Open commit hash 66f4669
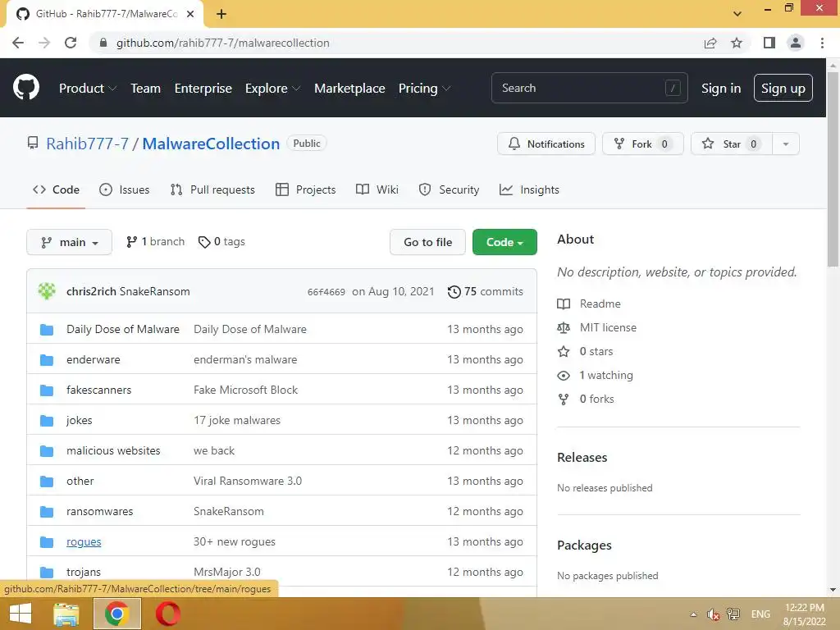This screenshot has height=630, width=840. point(326,292)
